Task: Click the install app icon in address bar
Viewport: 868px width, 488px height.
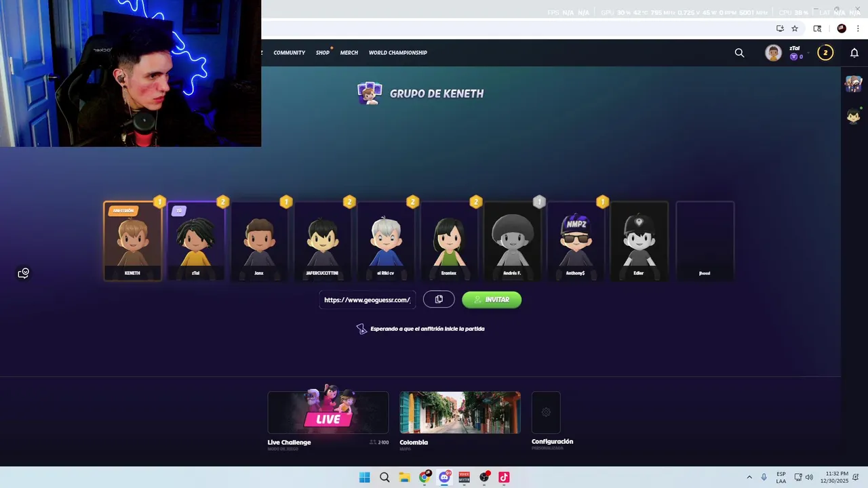Action: tap(780, 28)
